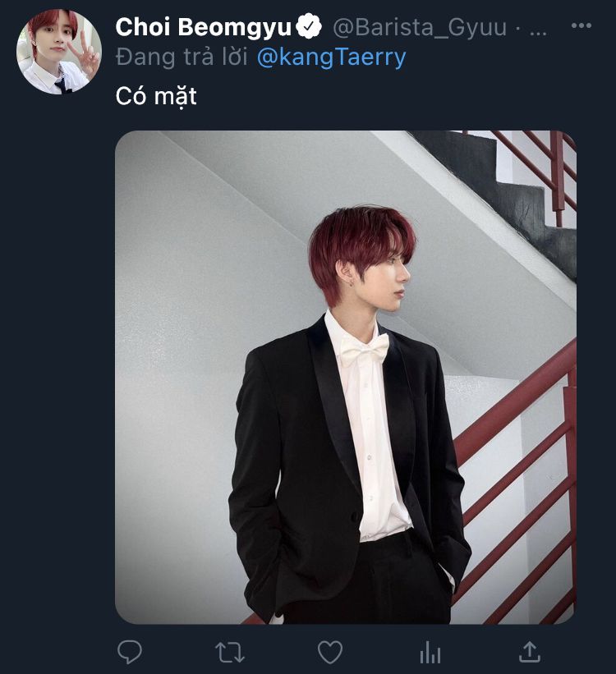
Task: Click the display name Choi Beomgyu
Action: [203, 27]
